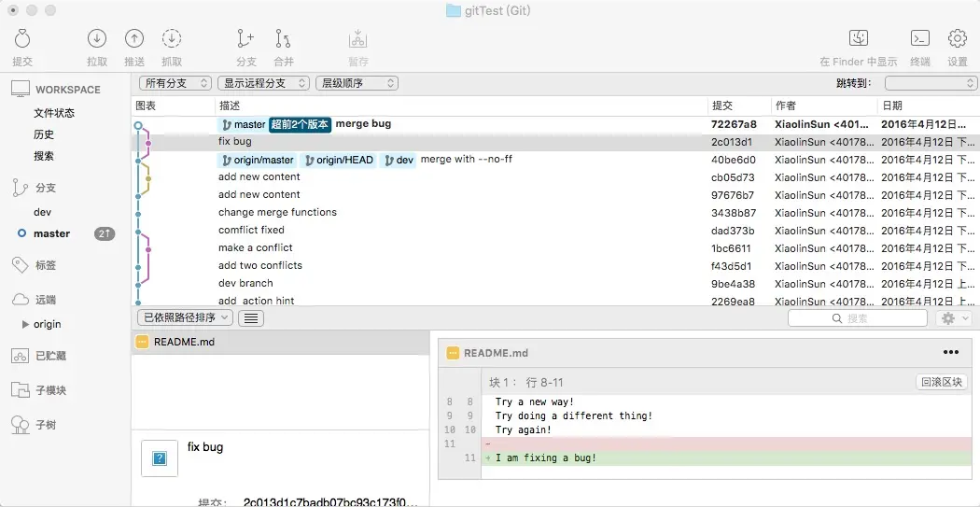Image resolution: width=980 pixels, height=507 pixels.
Task: Select History (历史) in sidebar
Action: 44,134
